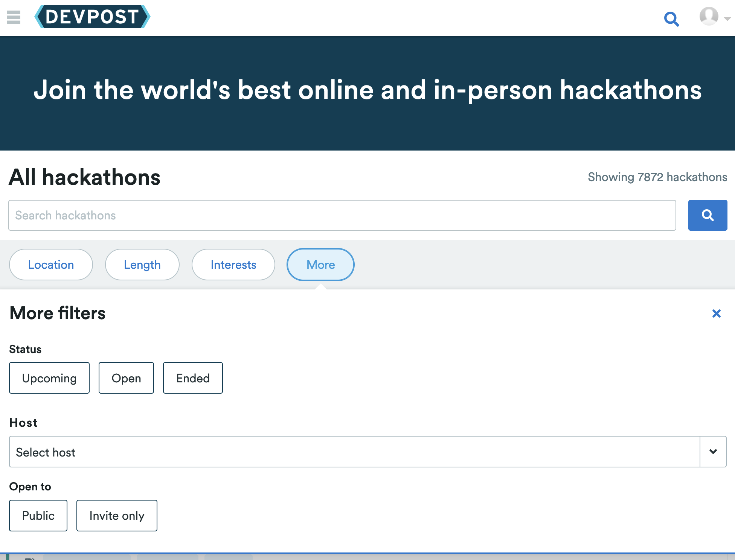Click the blue search submit button
The image size is (735, 560).
pyautogui.click(x=708, y=215)
